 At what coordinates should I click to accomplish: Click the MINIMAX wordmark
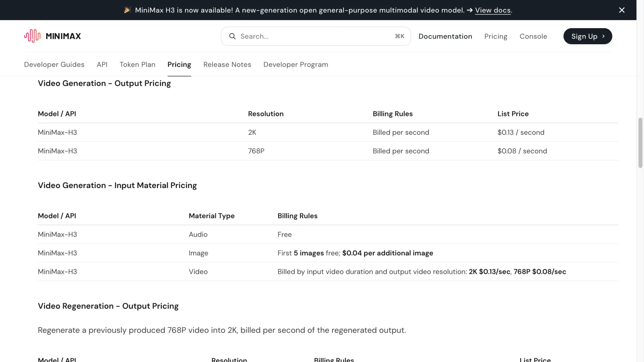tap(63, 36)
